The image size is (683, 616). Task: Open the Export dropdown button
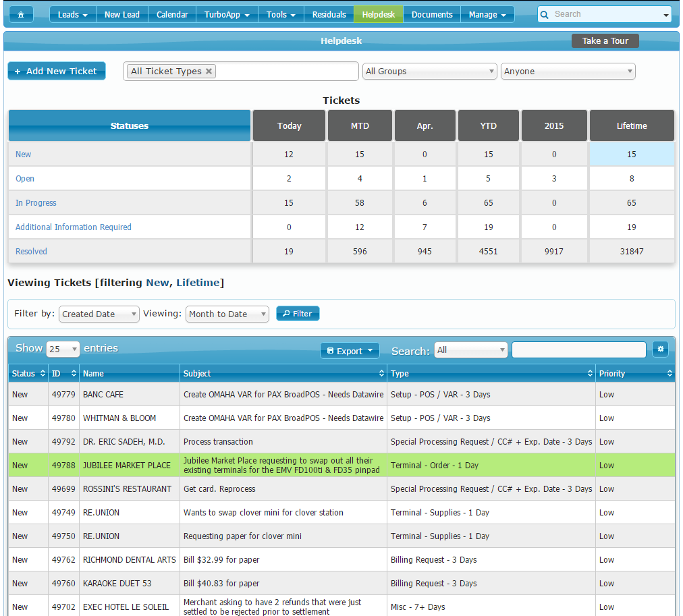pos(350,351)
